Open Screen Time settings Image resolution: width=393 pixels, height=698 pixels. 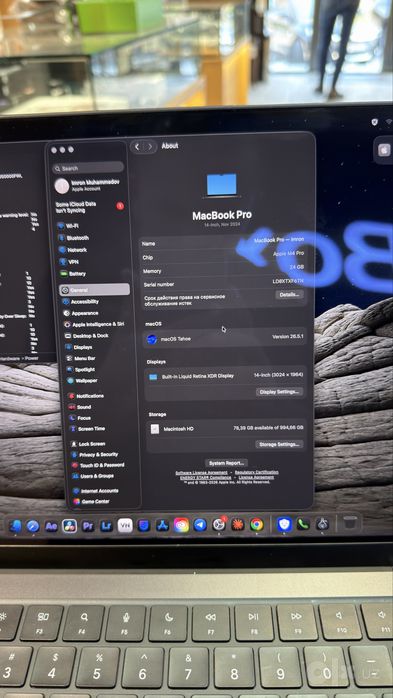click(x=87, y=429)
